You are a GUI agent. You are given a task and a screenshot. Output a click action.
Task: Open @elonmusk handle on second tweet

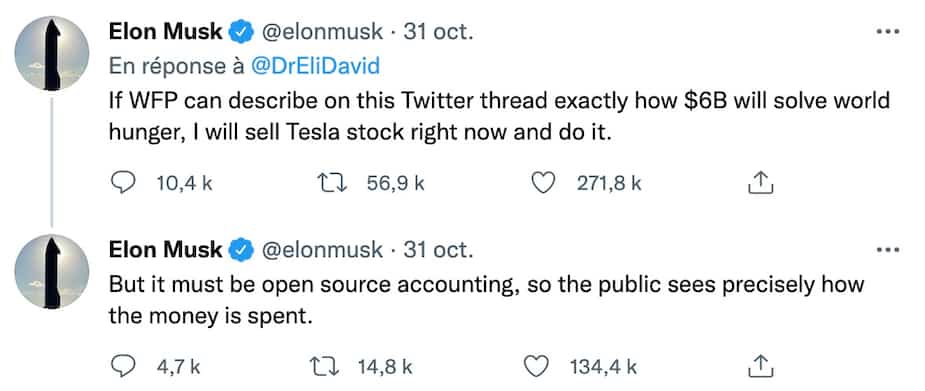322,250
